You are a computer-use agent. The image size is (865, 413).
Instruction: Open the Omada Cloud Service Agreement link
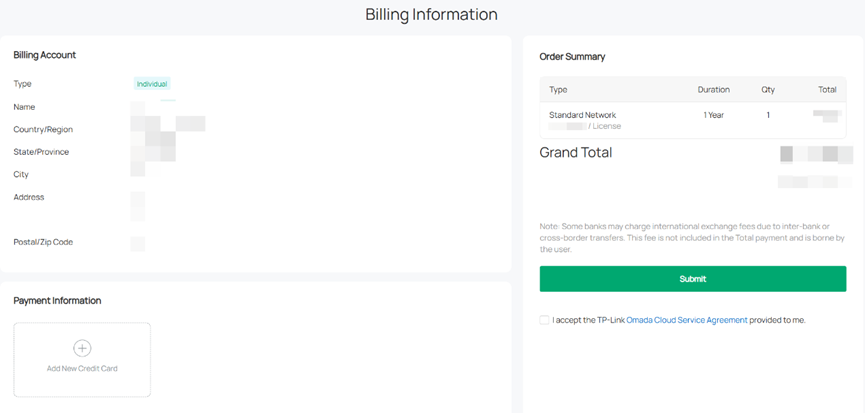[x=686, y=320]
